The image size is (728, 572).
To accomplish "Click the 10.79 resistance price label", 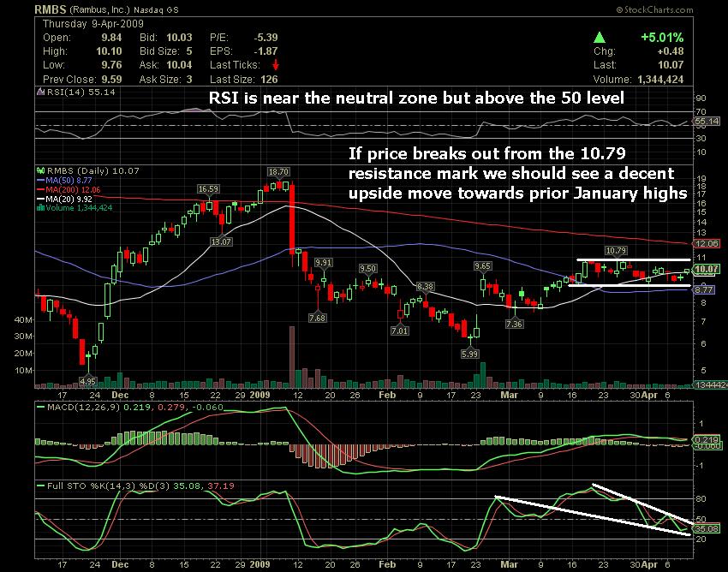I will pyautogui.click(x=616, y=251).
